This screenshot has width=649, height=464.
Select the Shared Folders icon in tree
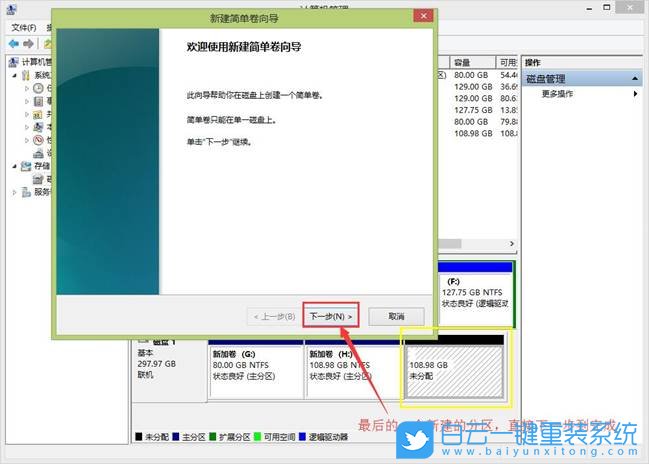[38, 114]
